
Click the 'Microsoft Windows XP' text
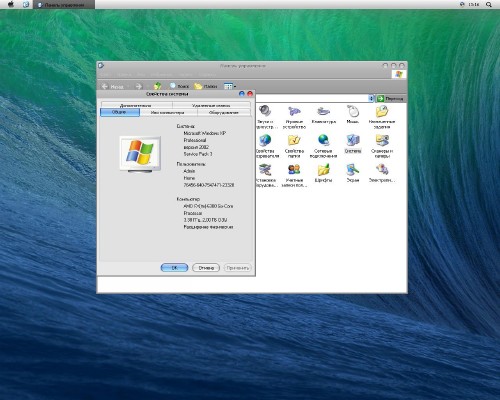click(204, 133)
